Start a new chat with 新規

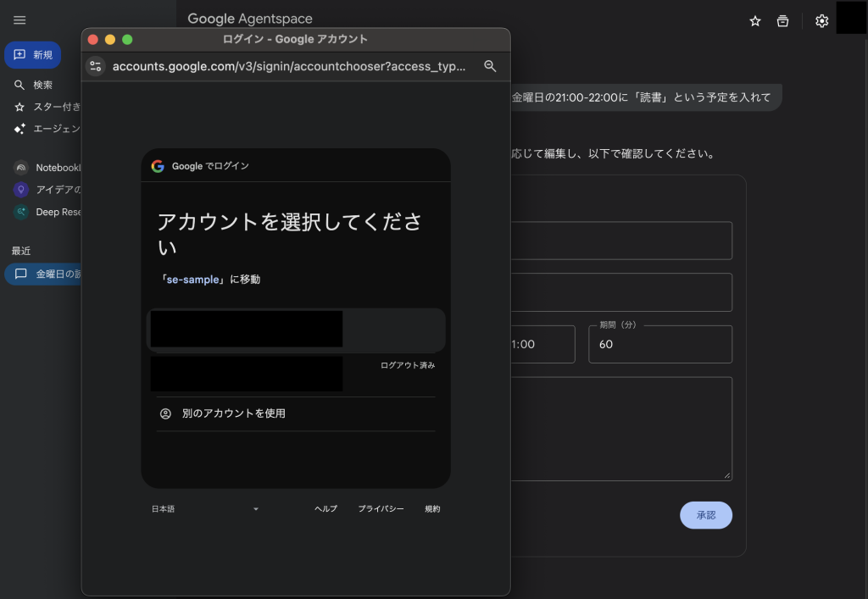(x=33, y=55)
